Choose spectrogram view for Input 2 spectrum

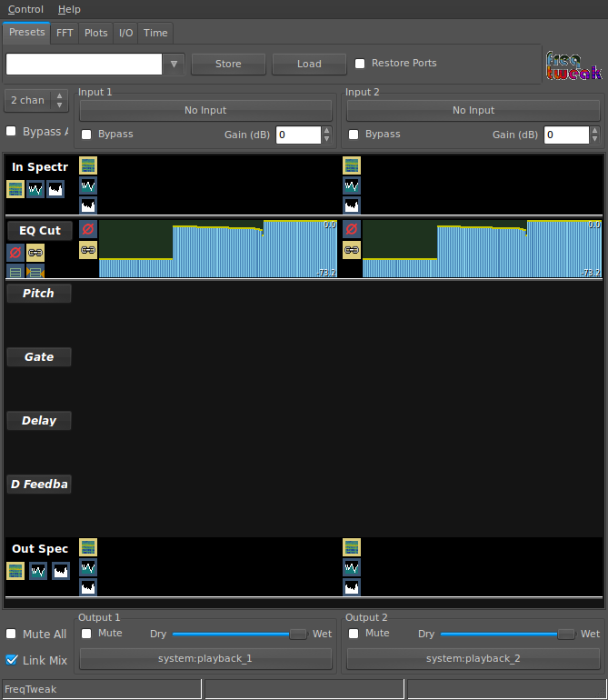pyautogui.click(x=352, y=165)
